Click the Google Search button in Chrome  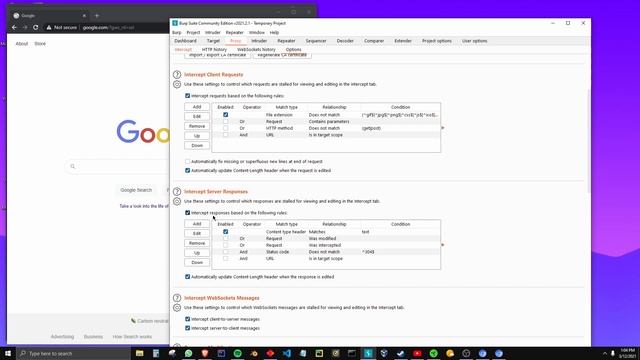(x=136, y=190)
